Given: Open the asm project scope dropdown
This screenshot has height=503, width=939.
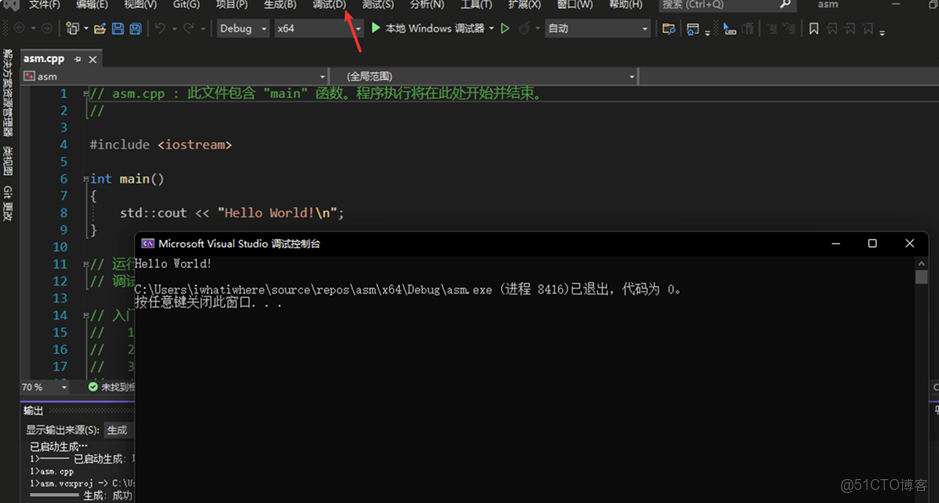Looking at the screenshot, I should (x=175, y=77).
